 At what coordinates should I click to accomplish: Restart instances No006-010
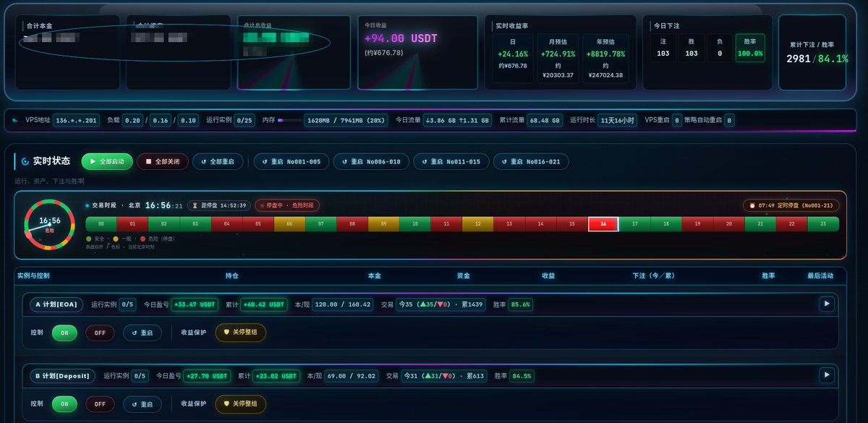coord(371,162)
